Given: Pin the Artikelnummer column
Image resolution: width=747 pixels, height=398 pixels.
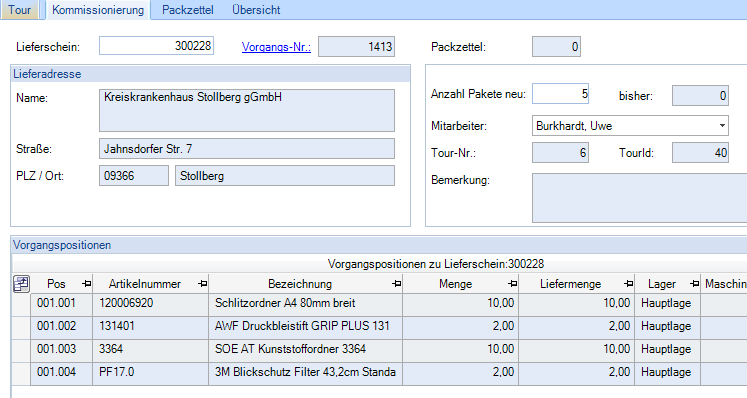Looking at the screenshot, I should click(x=202, y=284).
